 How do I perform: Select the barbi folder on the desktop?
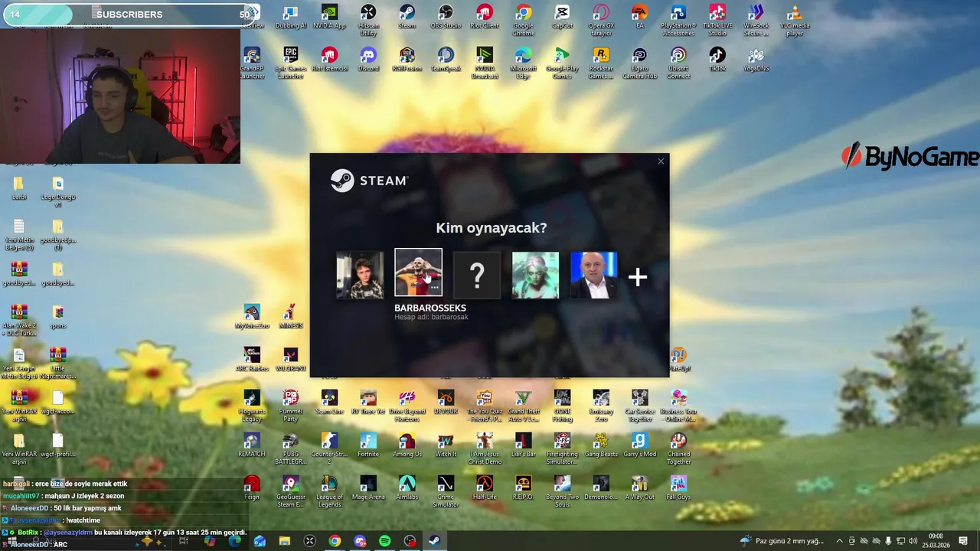tap(19, 189)
